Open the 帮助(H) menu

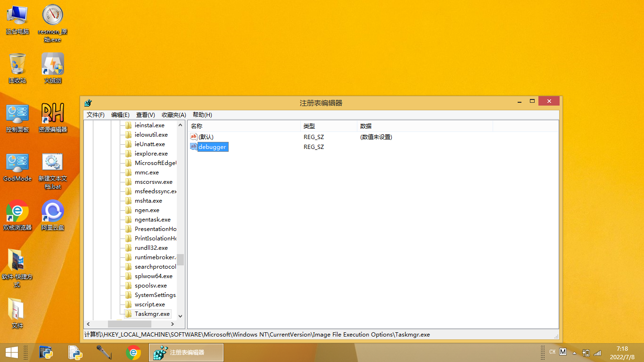[x=202, y=115]
